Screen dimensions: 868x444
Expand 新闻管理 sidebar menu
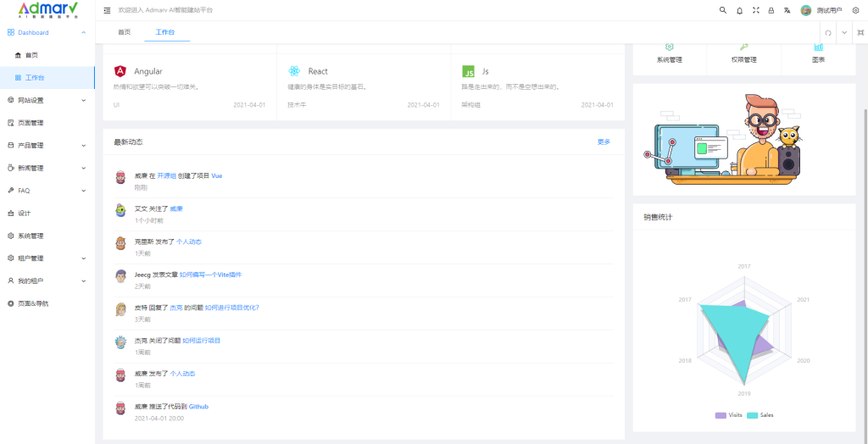(x=47, y=168)
